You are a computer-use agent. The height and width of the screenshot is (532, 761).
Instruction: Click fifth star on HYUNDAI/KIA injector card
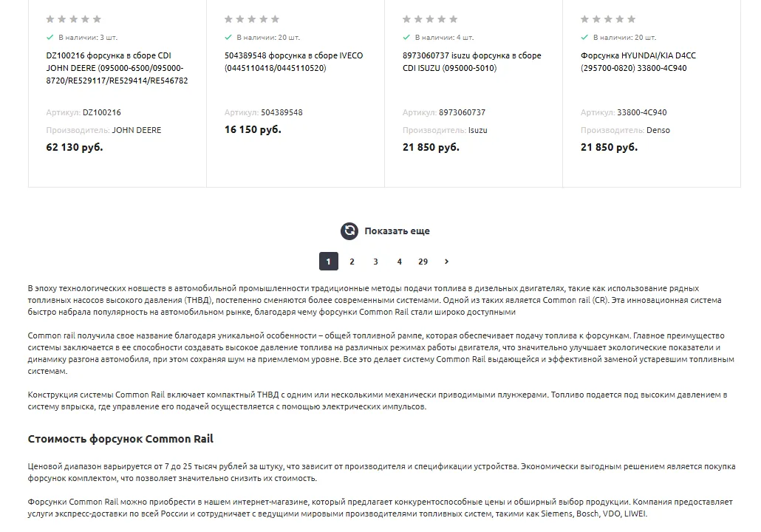pos(632,19)
